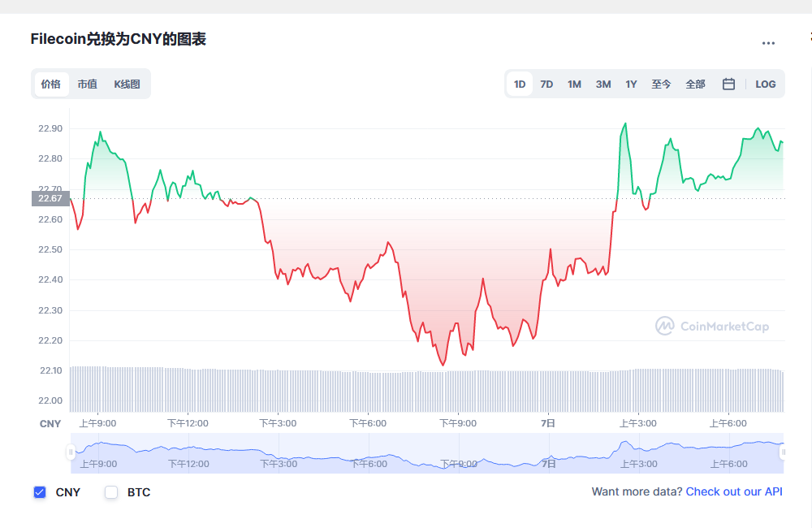
Task: Select the 3M time range
Action: point(603,84)
